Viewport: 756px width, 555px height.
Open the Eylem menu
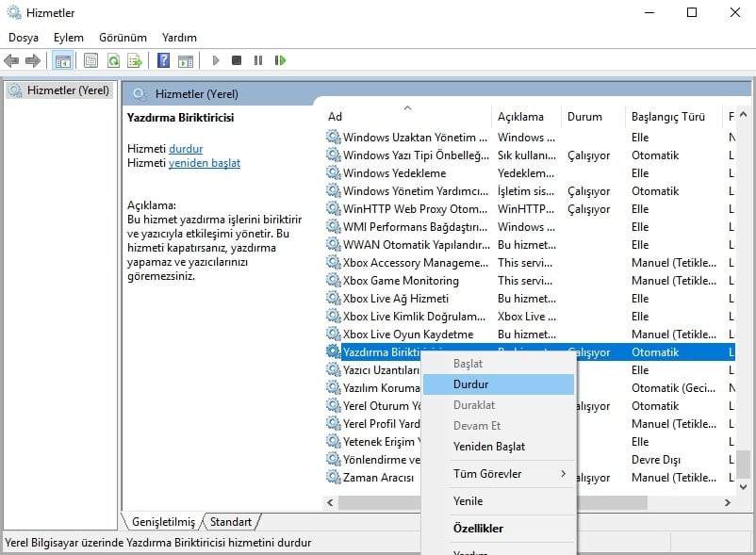68,38
